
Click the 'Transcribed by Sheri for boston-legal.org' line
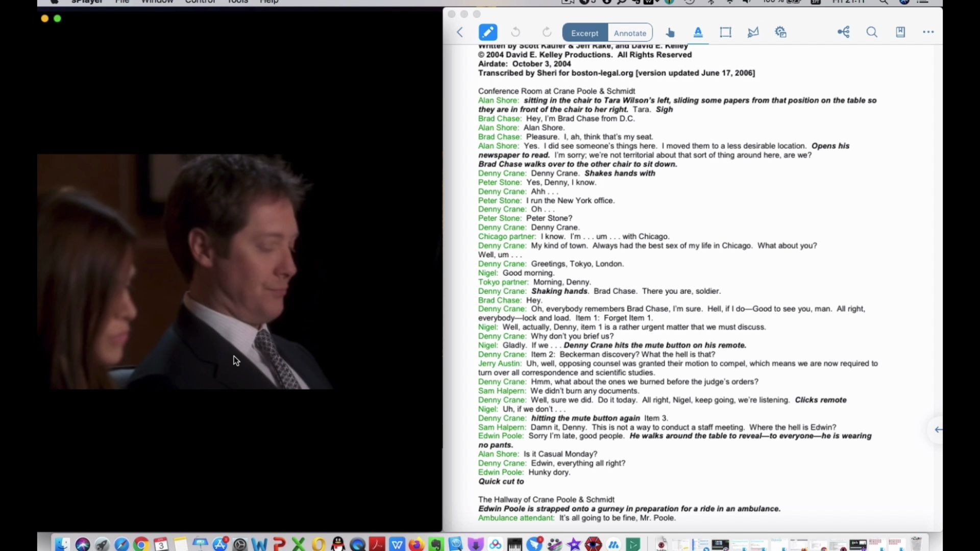[x=617, y=73]
